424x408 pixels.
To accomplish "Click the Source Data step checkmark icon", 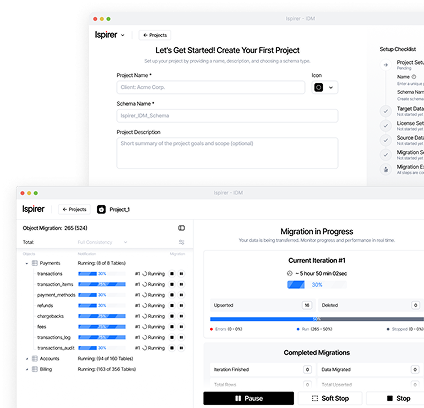I will (386, 140).
